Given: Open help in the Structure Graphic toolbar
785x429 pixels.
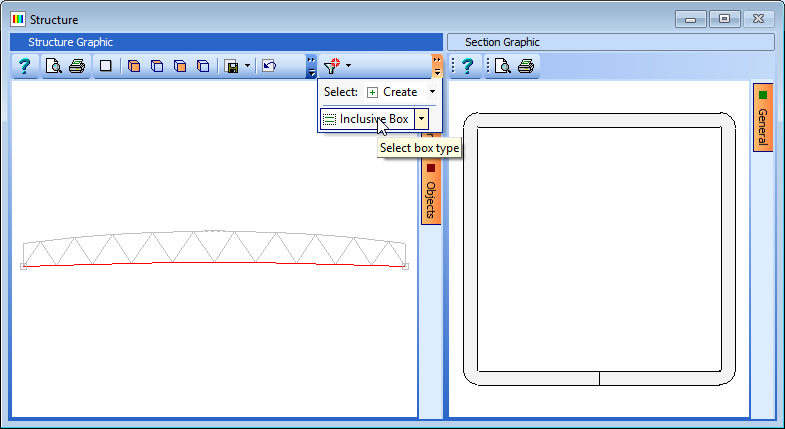Looking at the screenshot, I should pyautogui.click(x=24, y=66).
